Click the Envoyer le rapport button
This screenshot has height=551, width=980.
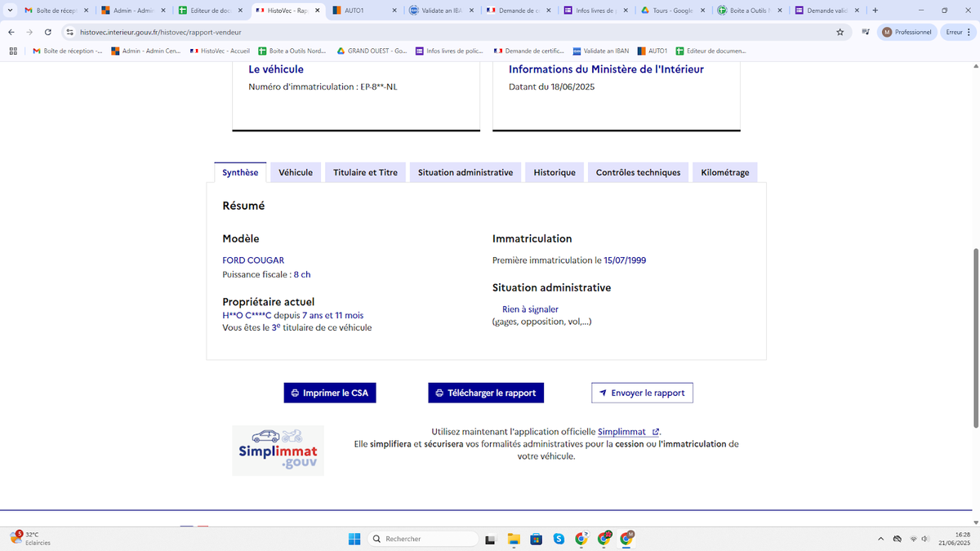pyautogui.click(x=643, y=393)
